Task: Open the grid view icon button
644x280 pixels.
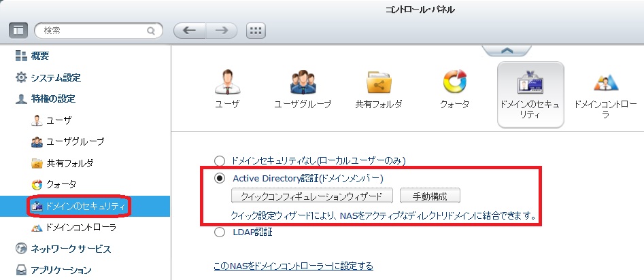Action: point(256,31)
